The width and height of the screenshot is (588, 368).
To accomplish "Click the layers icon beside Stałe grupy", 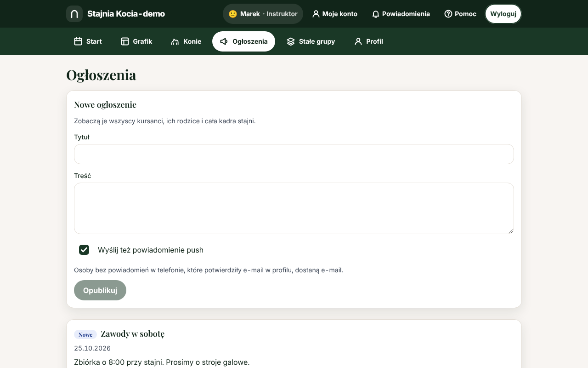I will 291,41.
